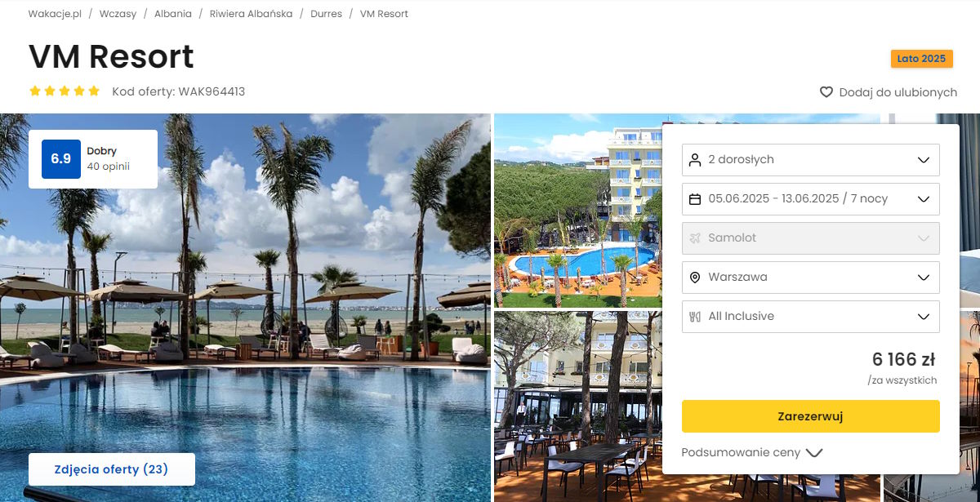Click the Zarezerwuj booking button
The height and width of the screenshot is (502, 980).
pyautogui.click(x=811, y=416)
